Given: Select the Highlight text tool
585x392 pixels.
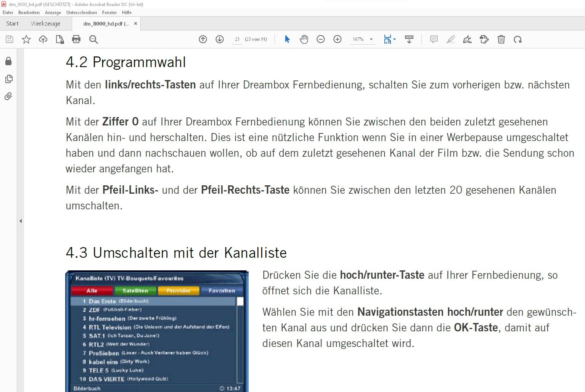Looking at the screenshot, I should pos(451,39).
